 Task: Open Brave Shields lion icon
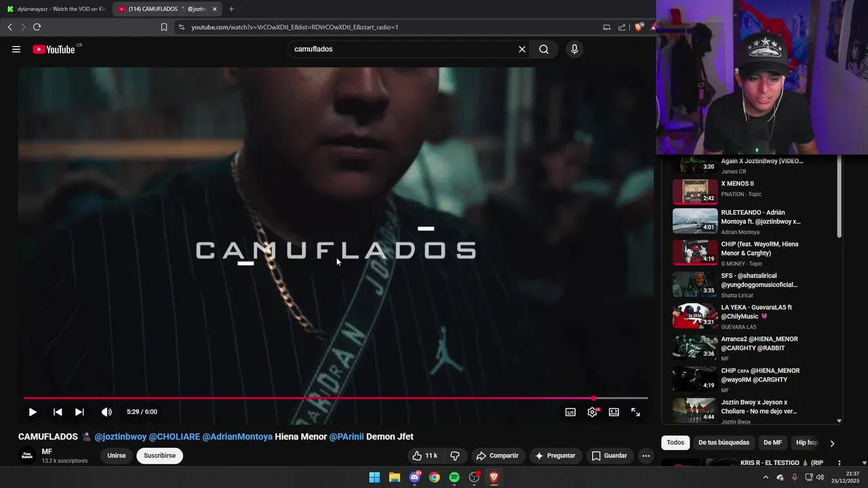[638, 27]
